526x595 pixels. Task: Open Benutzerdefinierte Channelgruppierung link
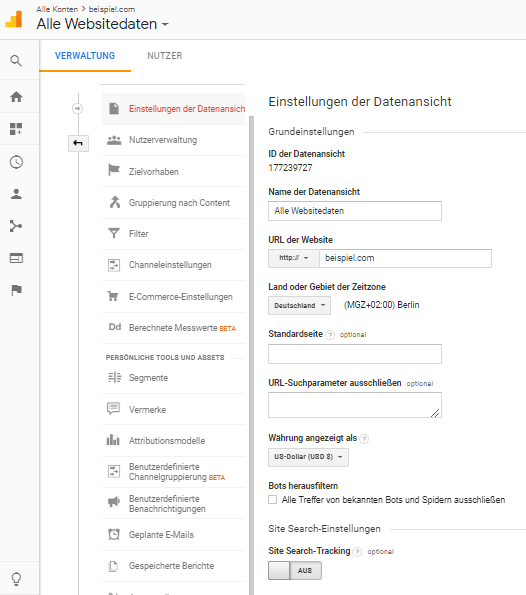click(173, 472)
